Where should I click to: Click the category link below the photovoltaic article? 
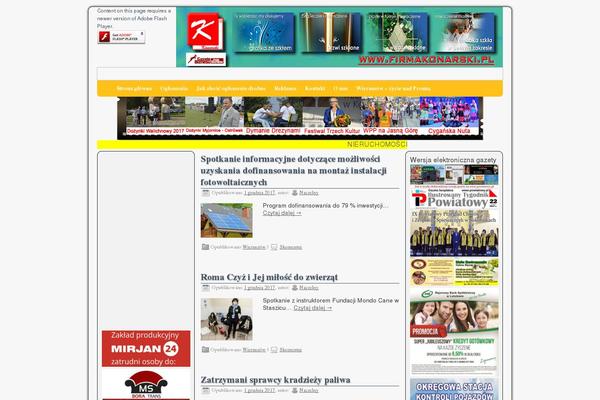(254, 247)
